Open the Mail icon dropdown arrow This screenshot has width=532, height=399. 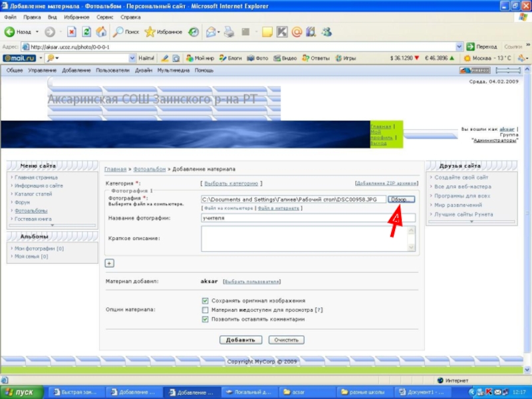click(x=219, y=32)
